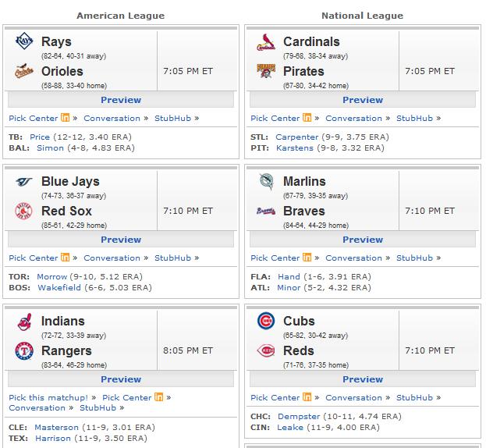Open pitcher Price's player page
The width and height of the screenshot is (486, 448).
click(40, 137)
